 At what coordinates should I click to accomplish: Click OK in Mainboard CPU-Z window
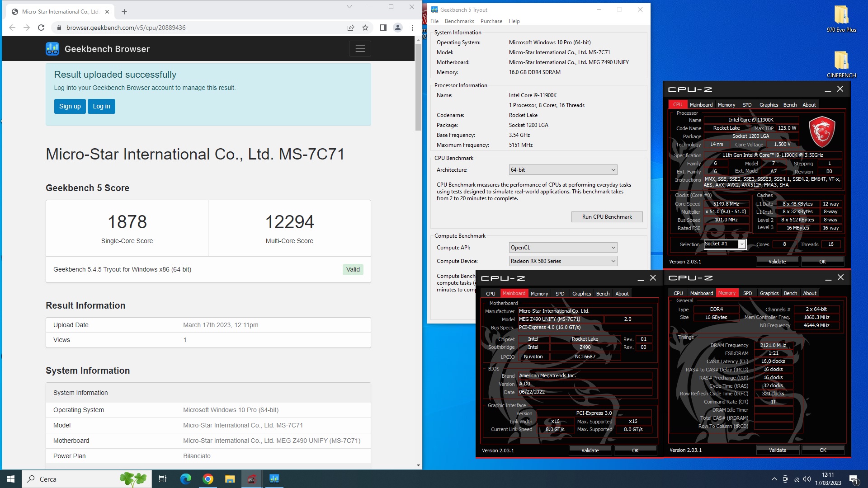(635, 450)
